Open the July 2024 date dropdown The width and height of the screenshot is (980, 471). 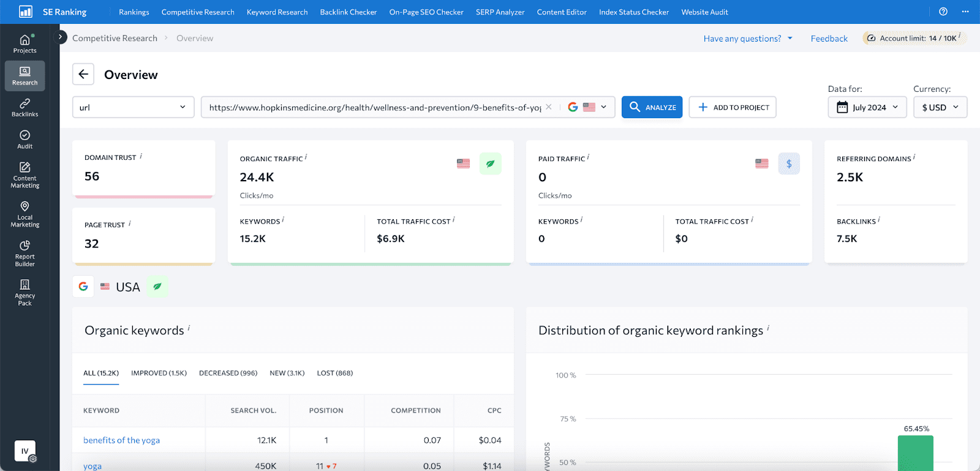[867, 107]
